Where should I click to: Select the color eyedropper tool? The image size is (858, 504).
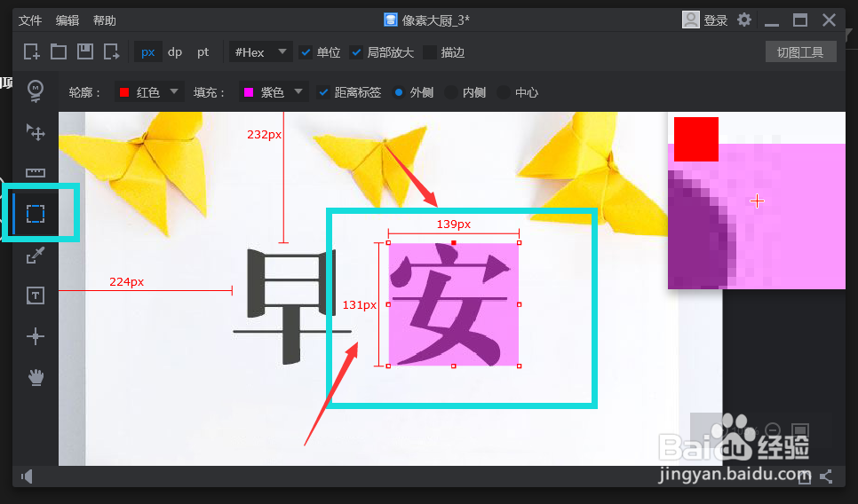tap(36, 255)
